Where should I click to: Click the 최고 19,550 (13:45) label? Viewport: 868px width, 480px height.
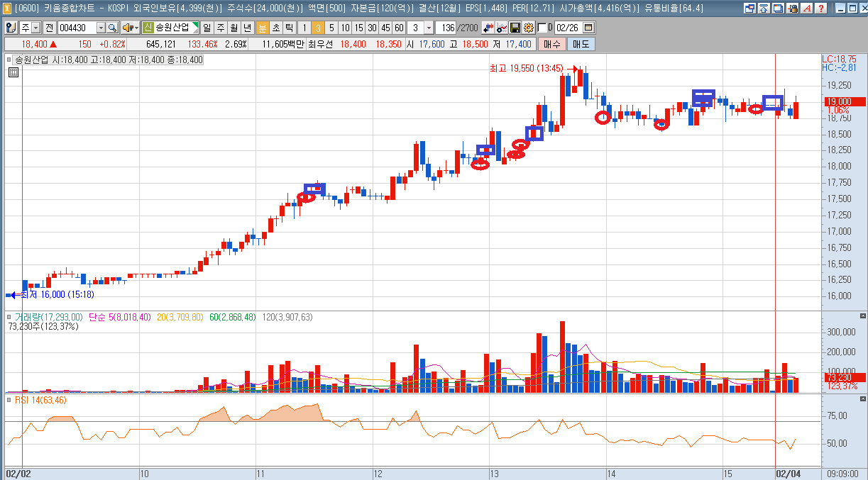(x=526, y=69)
